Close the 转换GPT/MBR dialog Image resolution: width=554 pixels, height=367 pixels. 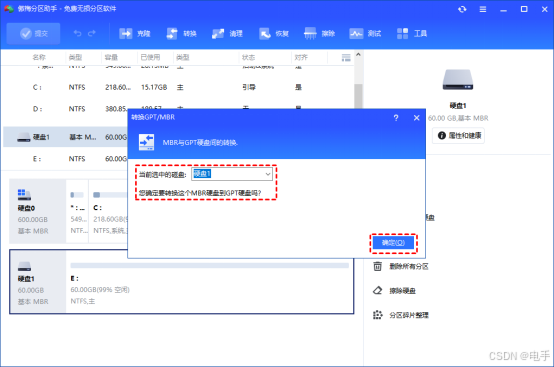click(417, 118)
